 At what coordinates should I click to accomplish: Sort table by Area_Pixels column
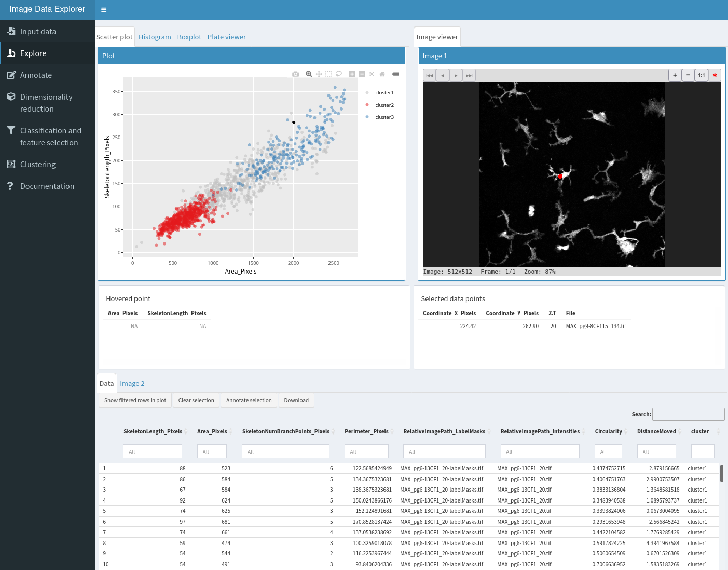coord(212,431)
